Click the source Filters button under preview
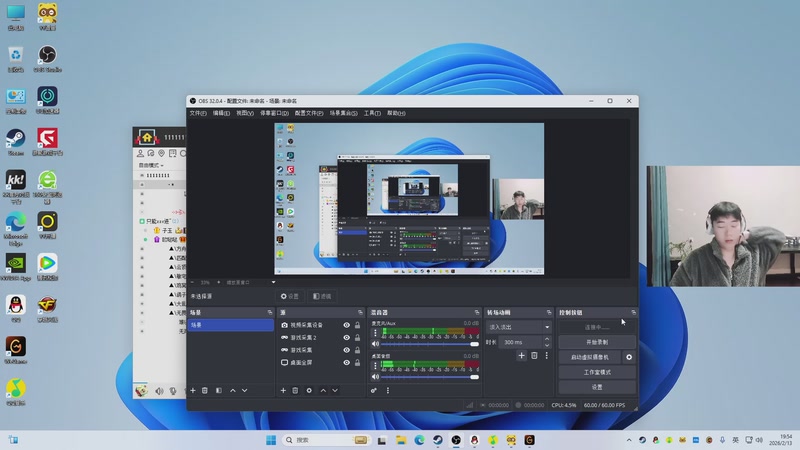The image size is (800, 450). click(322, 296)
